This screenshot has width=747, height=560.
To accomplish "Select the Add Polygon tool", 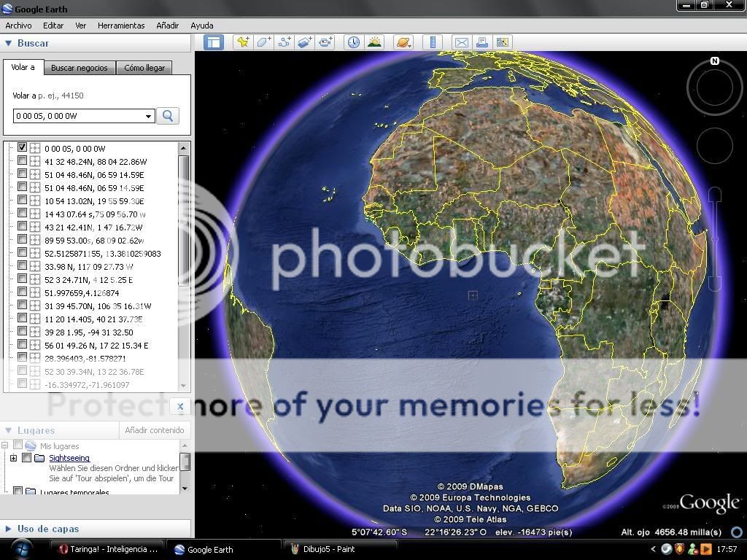I will (264, 42).
